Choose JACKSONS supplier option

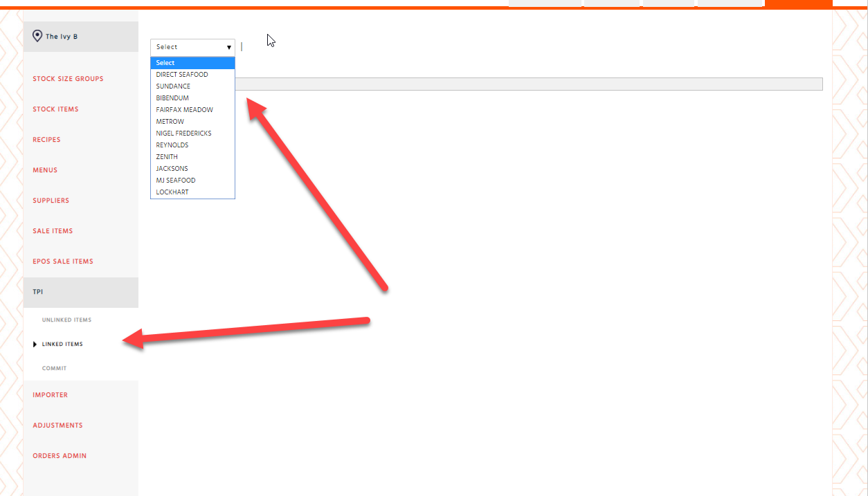[192, 169]
